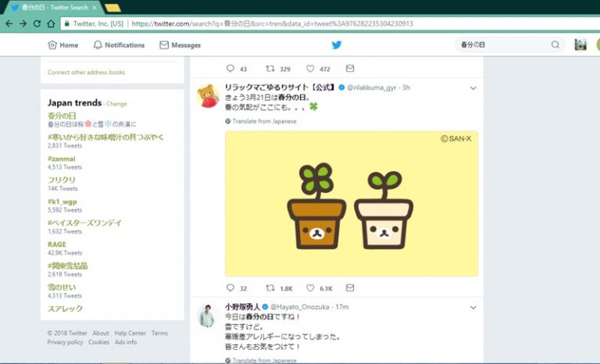The height and width of the screenshot is (364, 600).
Task: Open Notifications in the navigation bar
Action: pos(119,45)
